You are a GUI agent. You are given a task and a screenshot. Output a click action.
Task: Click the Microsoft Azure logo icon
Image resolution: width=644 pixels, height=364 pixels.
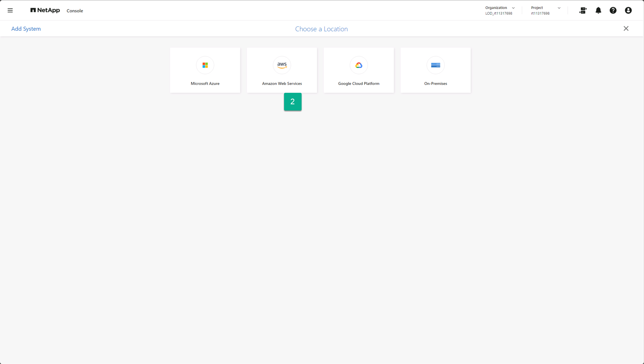click(x=205, y=65)
